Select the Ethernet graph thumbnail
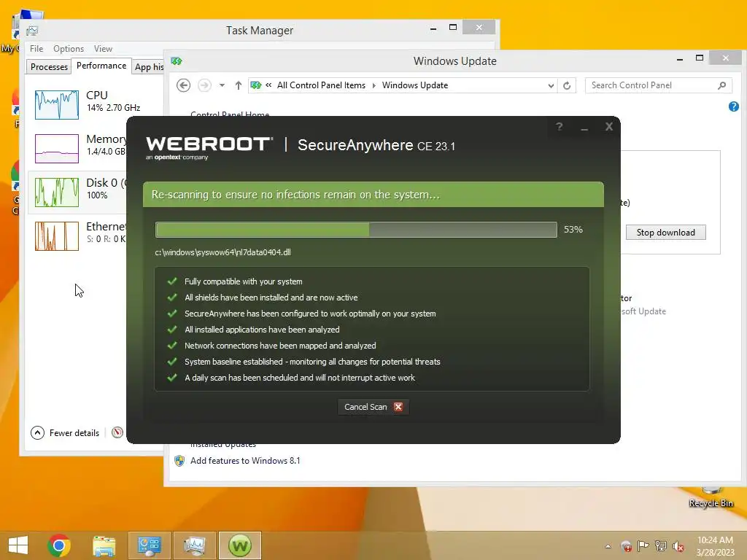This screenshot has height=560, width=747. click(57, 236)
